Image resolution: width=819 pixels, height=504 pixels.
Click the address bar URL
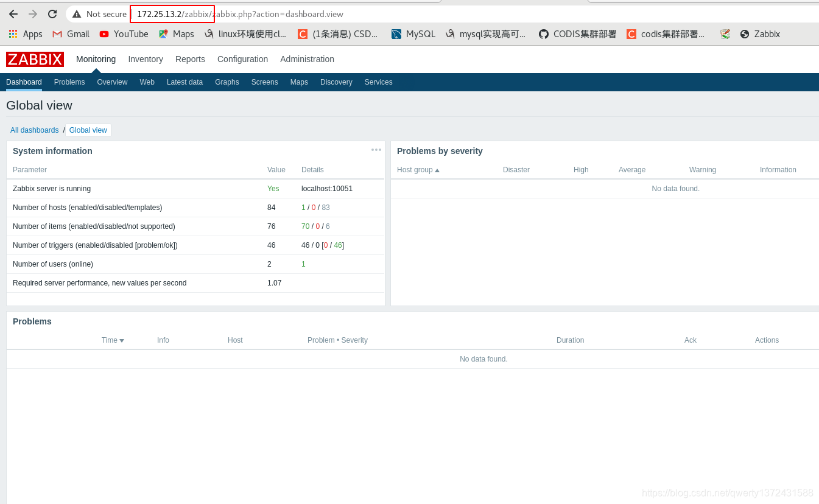(240, 14)
